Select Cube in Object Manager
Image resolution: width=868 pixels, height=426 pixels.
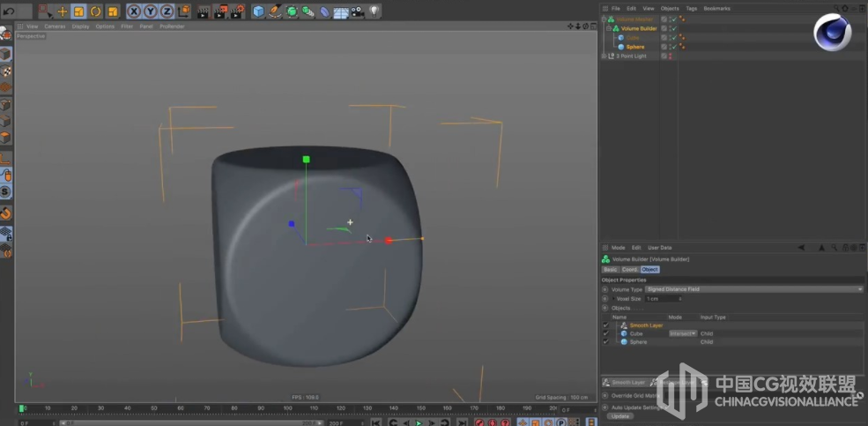click(x=632, y=38)
